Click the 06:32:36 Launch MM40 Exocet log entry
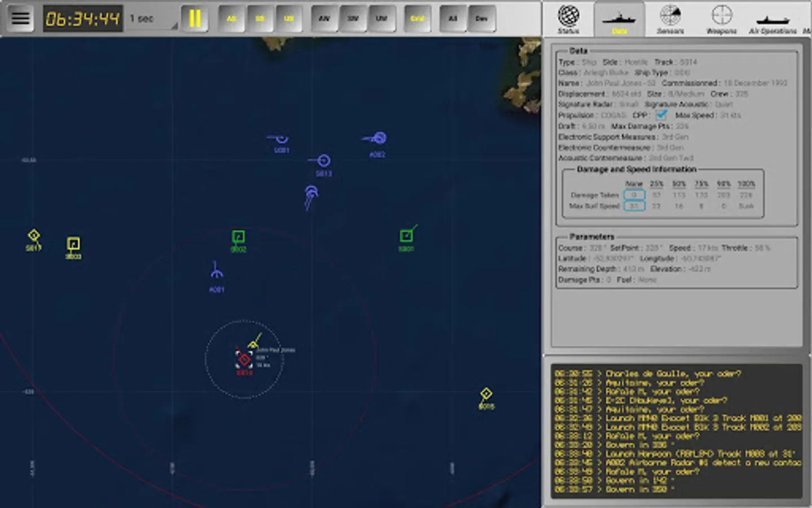 pos(678,418)
